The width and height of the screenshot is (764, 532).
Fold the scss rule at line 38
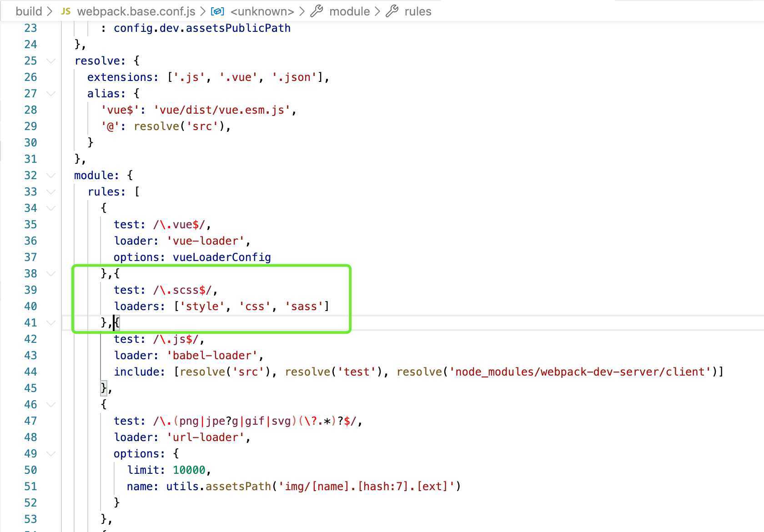51,274
